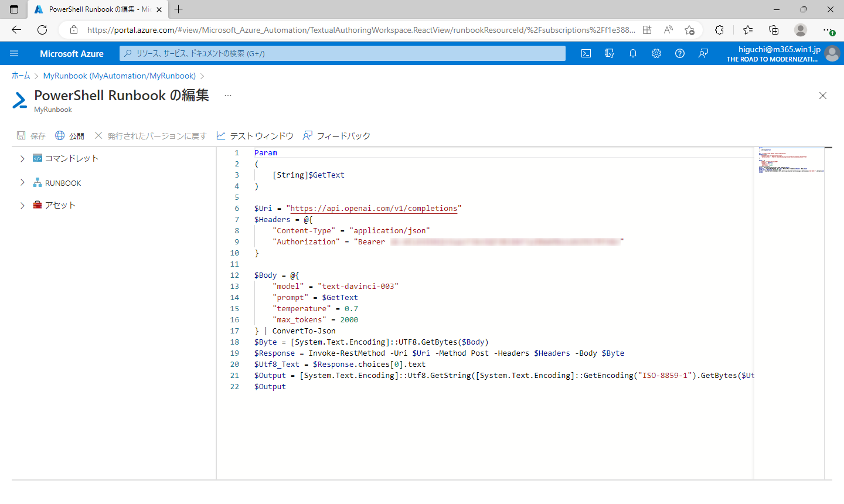Open the テスト ウィンドウ test pane
This screenshot has width=844, height=504.
point(255,136)
